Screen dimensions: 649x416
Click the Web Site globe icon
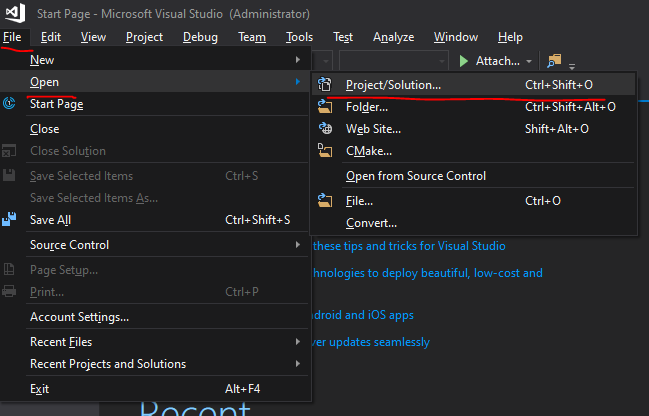tap(325, 129)
